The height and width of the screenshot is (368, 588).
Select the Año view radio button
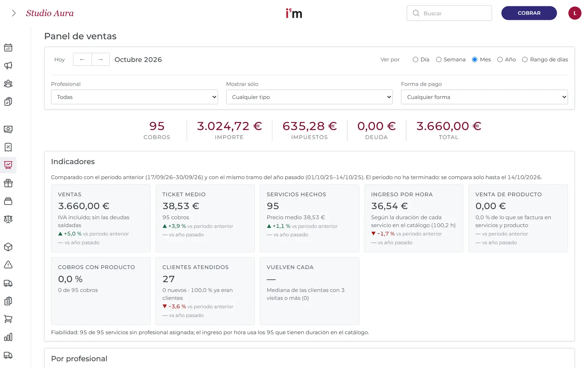pyautogui.click(x=500, y=60)
